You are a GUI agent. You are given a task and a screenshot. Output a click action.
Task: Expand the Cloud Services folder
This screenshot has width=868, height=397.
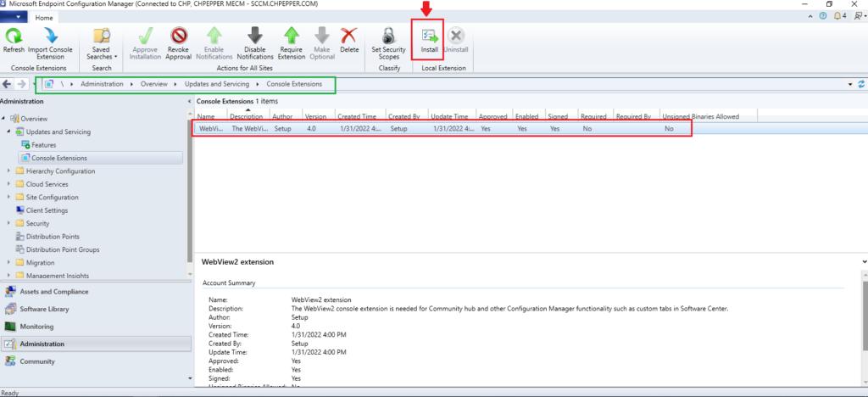pyautogui.click(x=8, y=184)
